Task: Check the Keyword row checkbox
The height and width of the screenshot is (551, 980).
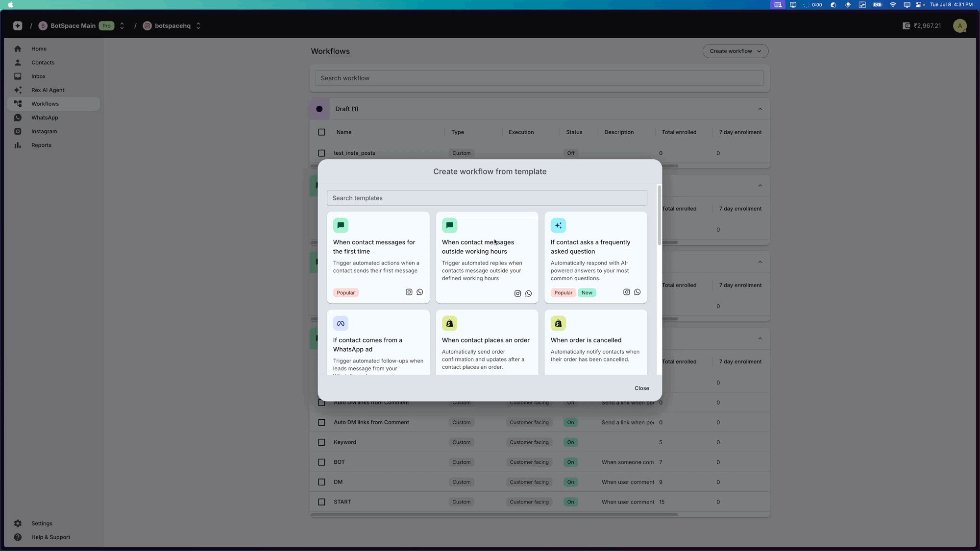Action: pos(321,442)
